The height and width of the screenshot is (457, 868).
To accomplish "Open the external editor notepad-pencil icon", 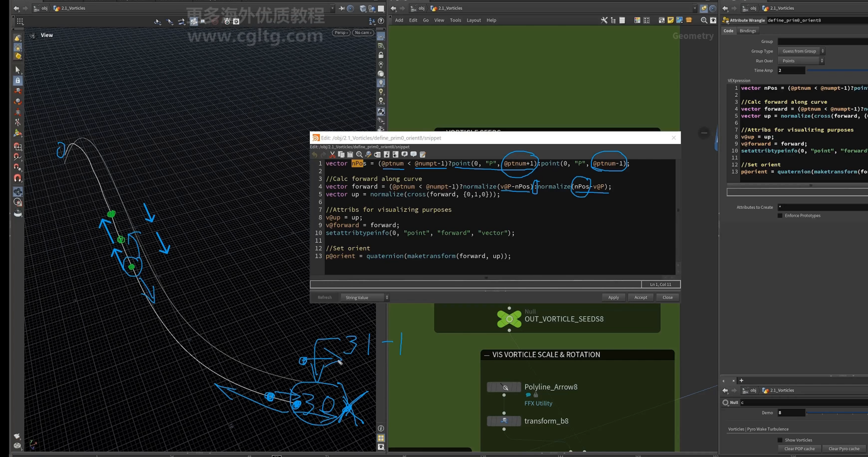I will pos(422,155).
